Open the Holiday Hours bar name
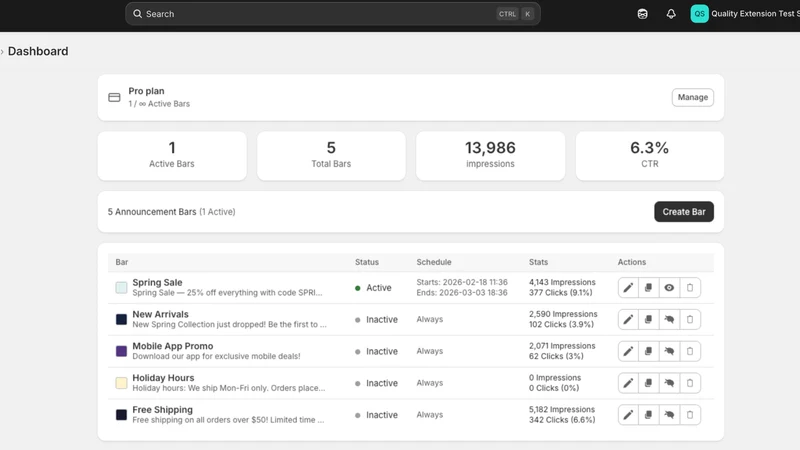The width and height of the screenshot is (800, 450). (x=163, y=378)
